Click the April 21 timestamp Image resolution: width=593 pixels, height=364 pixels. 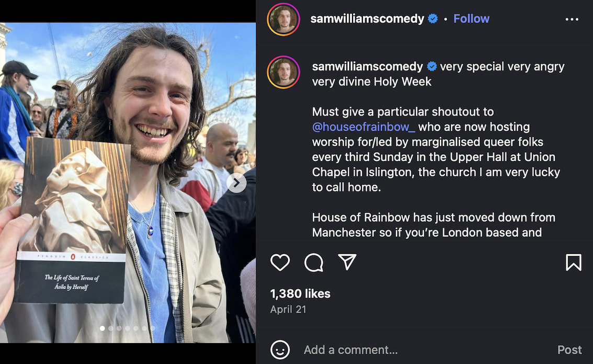(x=288, y=309)
